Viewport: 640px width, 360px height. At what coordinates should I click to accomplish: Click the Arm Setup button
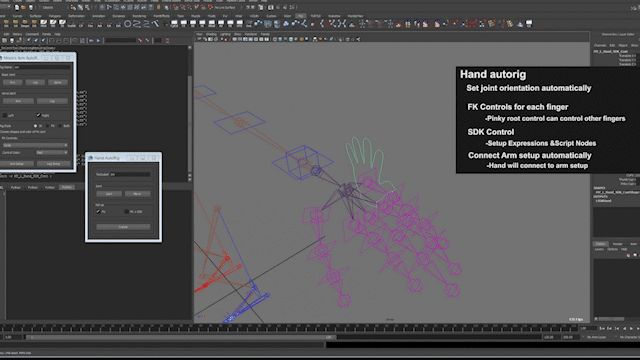[x=17, y=164]
